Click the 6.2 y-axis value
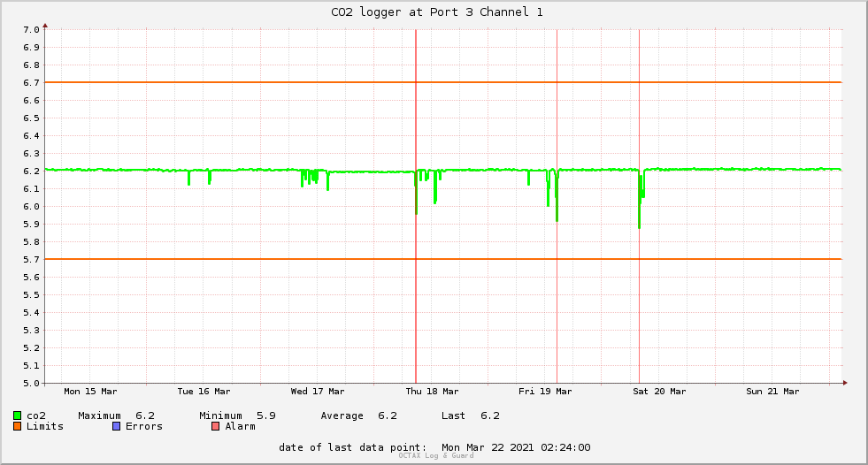Screen dimensions: 868x465 pyautogui.click(x=32, y=172)
